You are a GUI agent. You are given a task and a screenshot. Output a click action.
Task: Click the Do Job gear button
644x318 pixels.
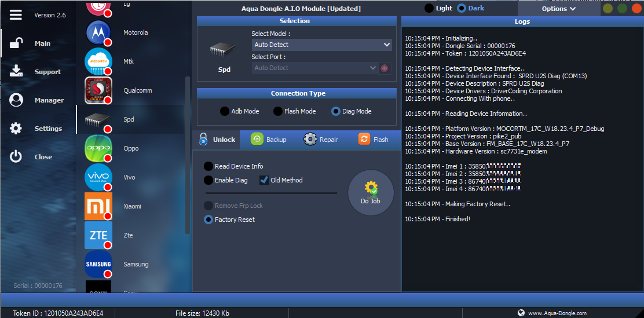371,193
